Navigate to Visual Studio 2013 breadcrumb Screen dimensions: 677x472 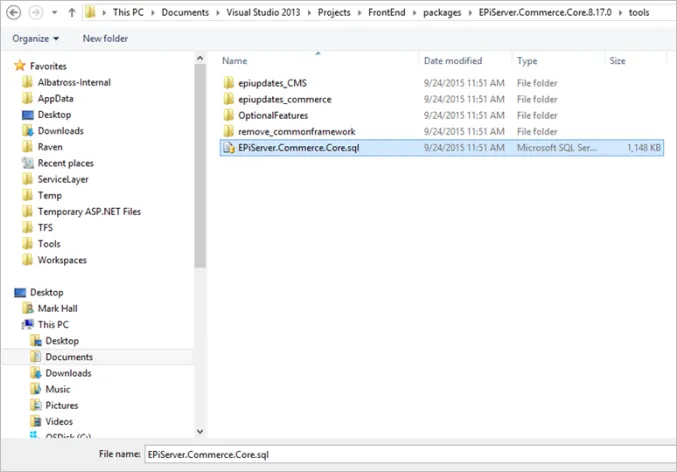coord(263,12)
